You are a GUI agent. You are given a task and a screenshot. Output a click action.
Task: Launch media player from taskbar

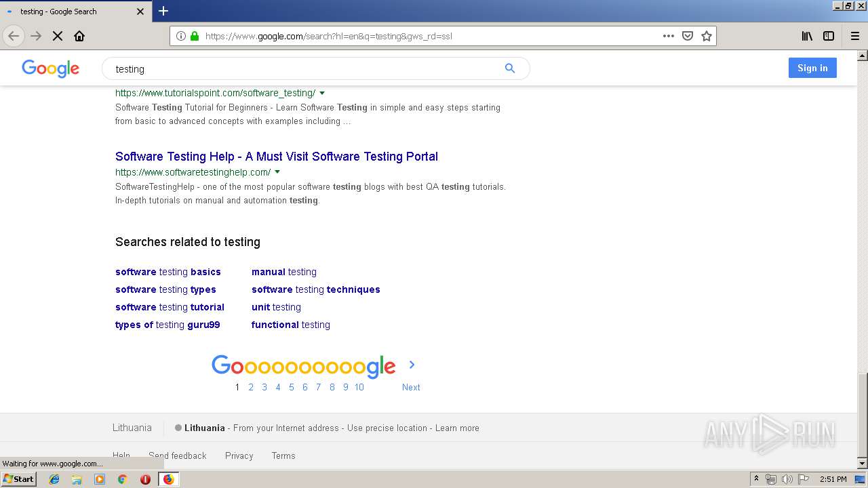[100, 479]
